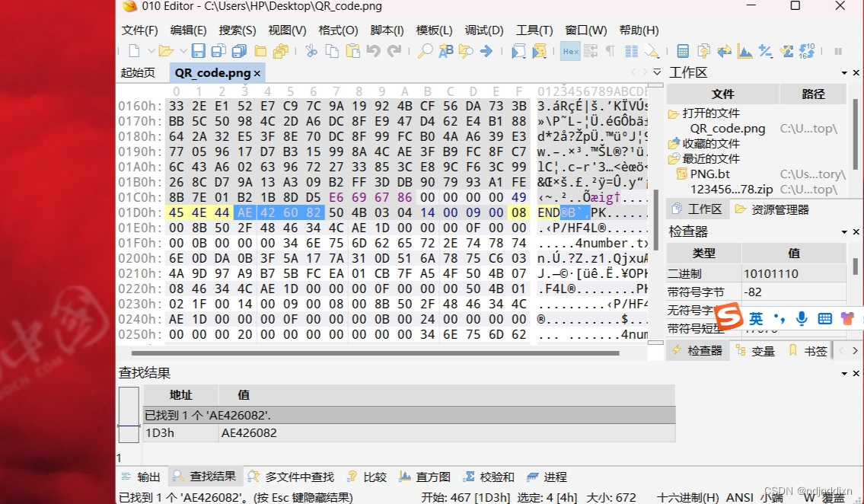Click the copy icon in toolbar
The height and width of the screenshot is (504, 864).
click(x=332, y=51)
